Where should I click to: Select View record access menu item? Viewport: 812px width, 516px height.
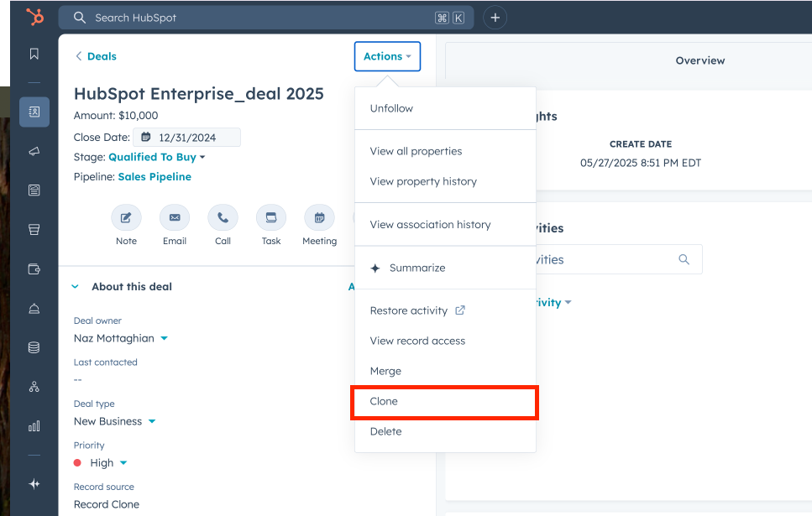pyautogui.click(x=445, y=341)
